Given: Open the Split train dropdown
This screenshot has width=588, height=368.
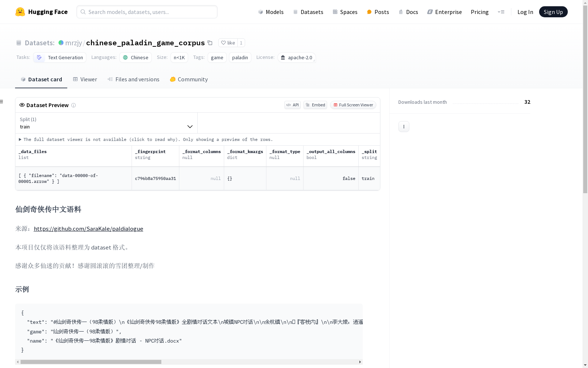Looking at the screenshot, I should 106,123.
